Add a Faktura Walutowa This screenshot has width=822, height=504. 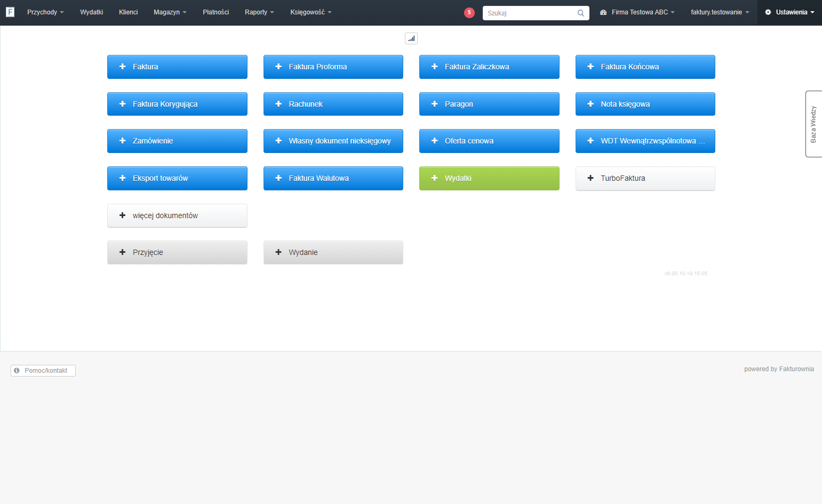[x=333, y=178]
